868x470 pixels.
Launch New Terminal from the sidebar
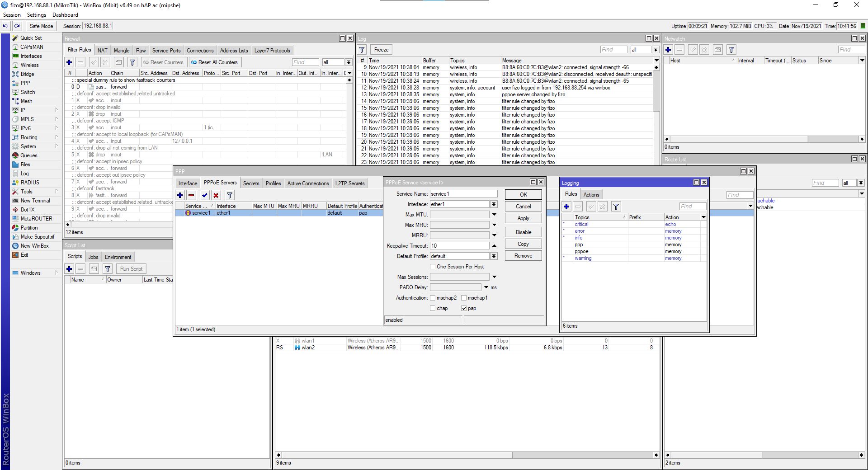pos(35,201)
